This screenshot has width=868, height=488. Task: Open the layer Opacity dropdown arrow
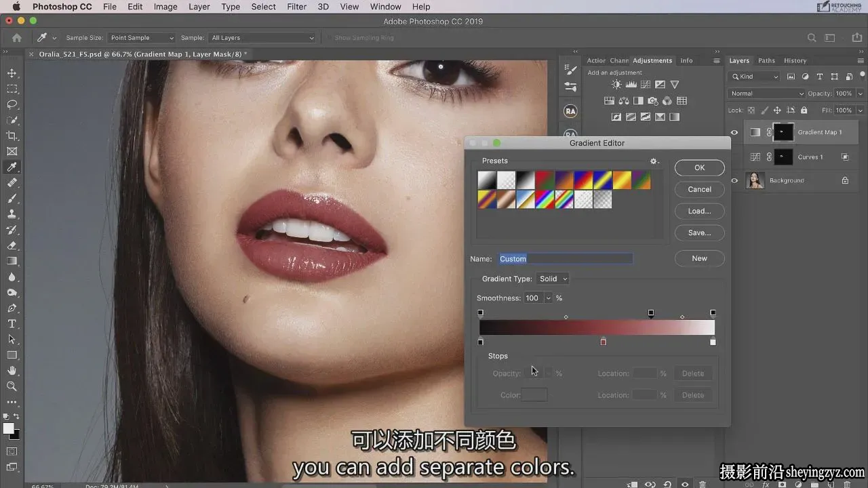(860, 94)
